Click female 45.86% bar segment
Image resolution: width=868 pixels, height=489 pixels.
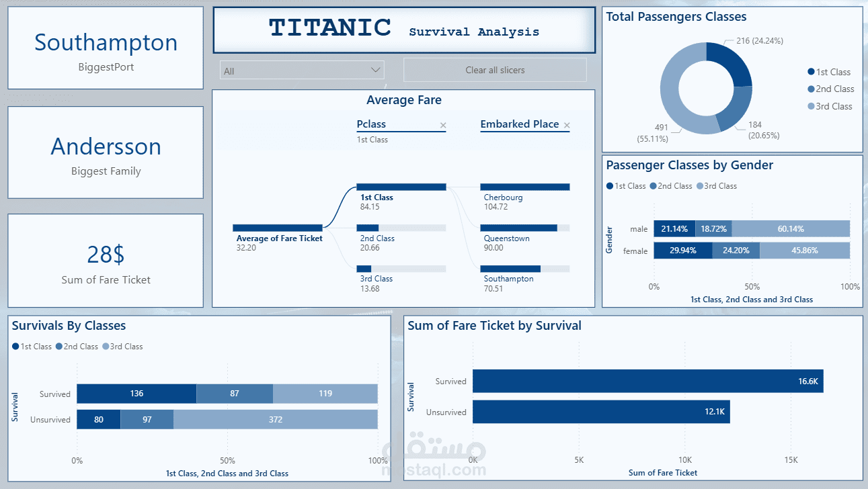click(x=805, y=251)
